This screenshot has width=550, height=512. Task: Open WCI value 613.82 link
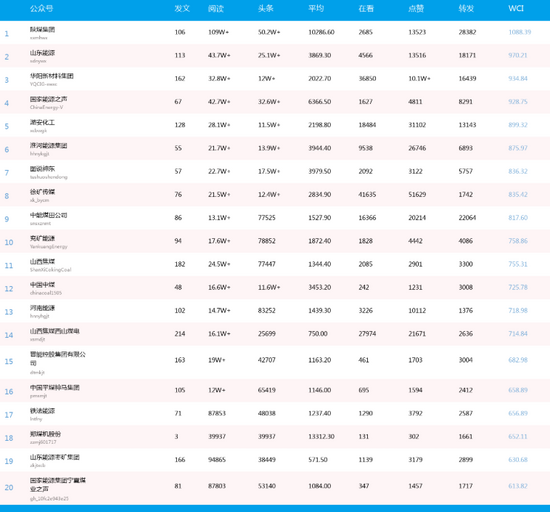coord(518,486)
